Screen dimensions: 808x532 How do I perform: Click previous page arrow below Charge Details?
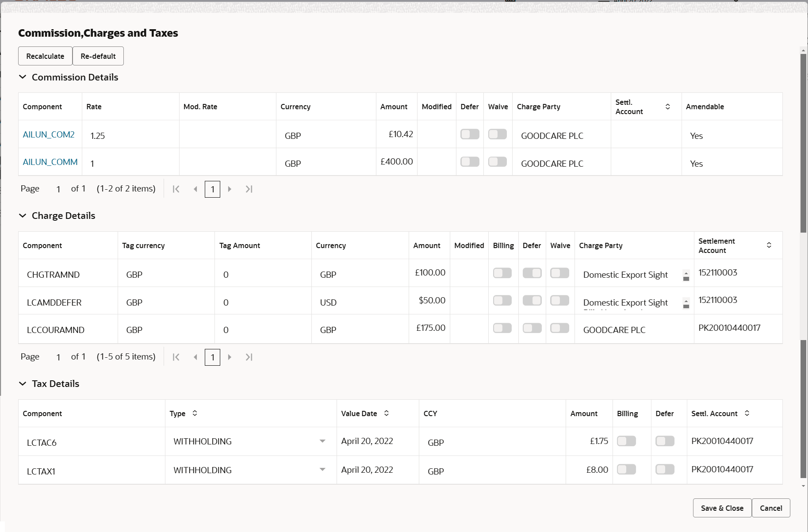point(195,357)
